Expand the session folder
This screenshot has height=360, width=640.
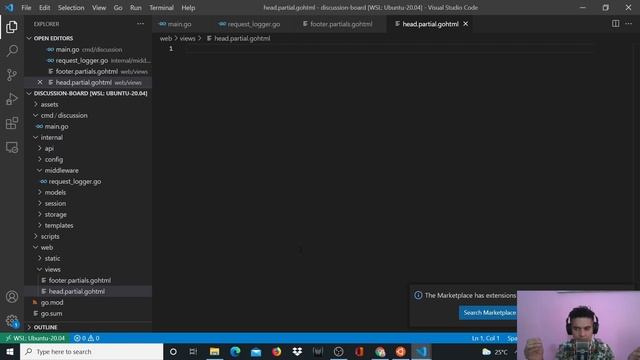click(55, 203)
